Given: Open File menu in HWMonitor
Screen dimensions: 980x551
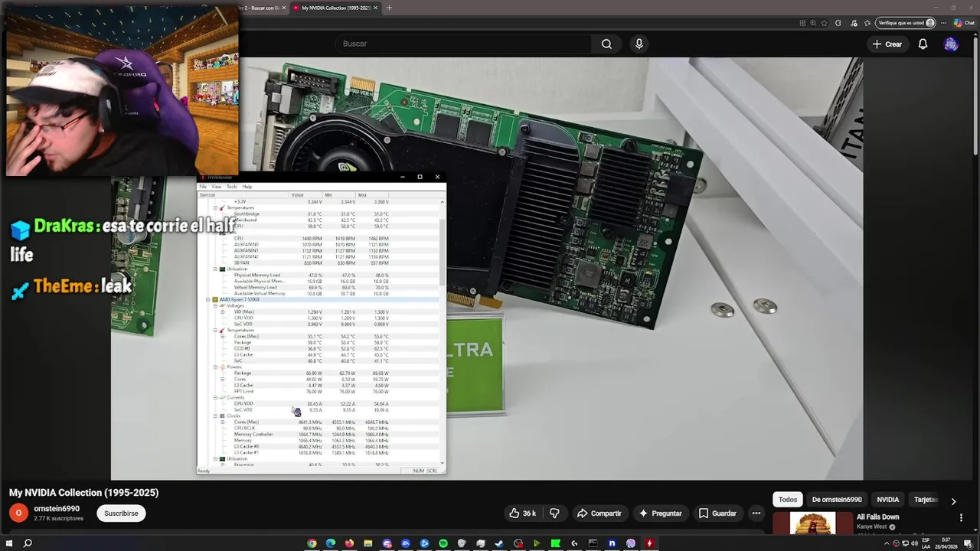Looking at the screenshot, I should point(203,187).
